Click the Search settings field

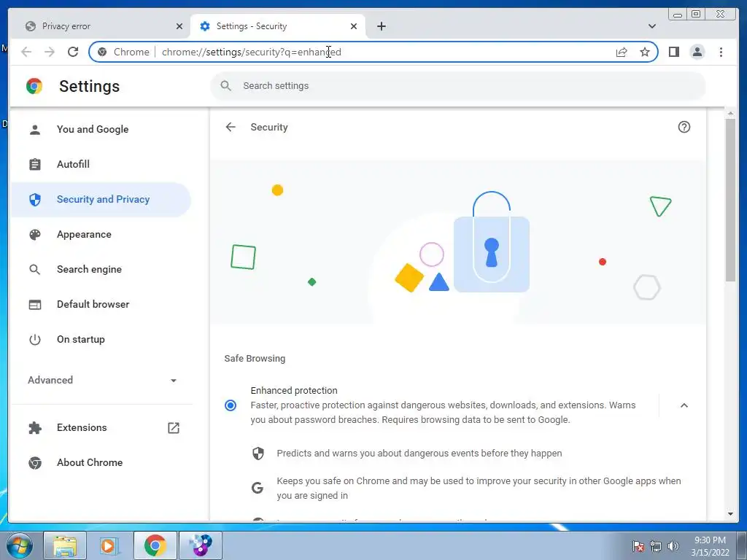(x=458, y=86)
